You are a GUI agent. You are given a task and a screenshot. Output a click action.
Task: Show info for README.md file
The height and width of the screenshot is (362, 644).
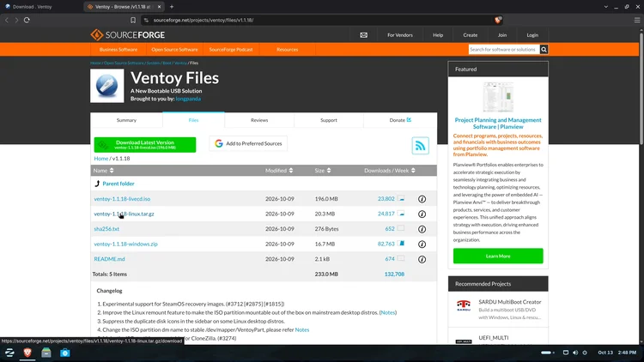(422, 259)
